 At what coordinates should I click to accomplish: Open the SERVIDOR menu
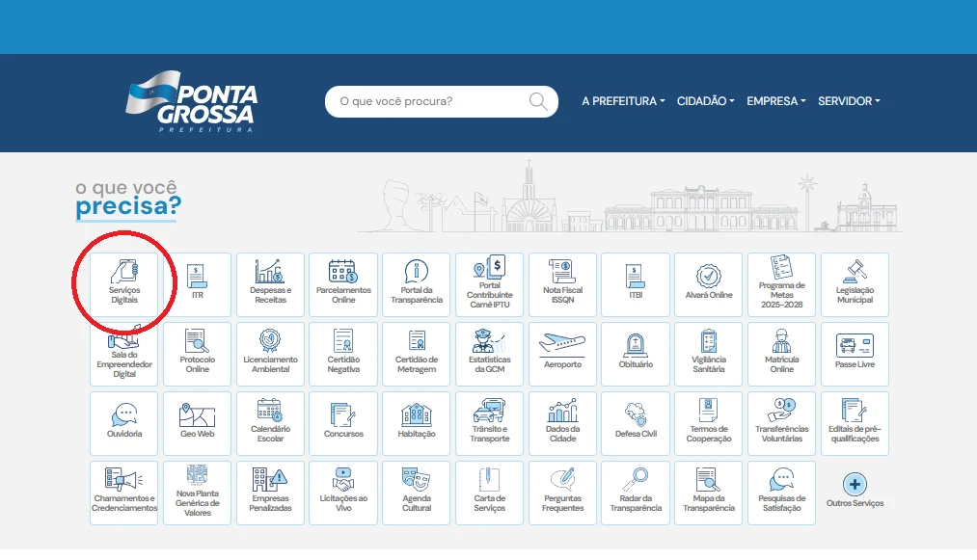849,101
